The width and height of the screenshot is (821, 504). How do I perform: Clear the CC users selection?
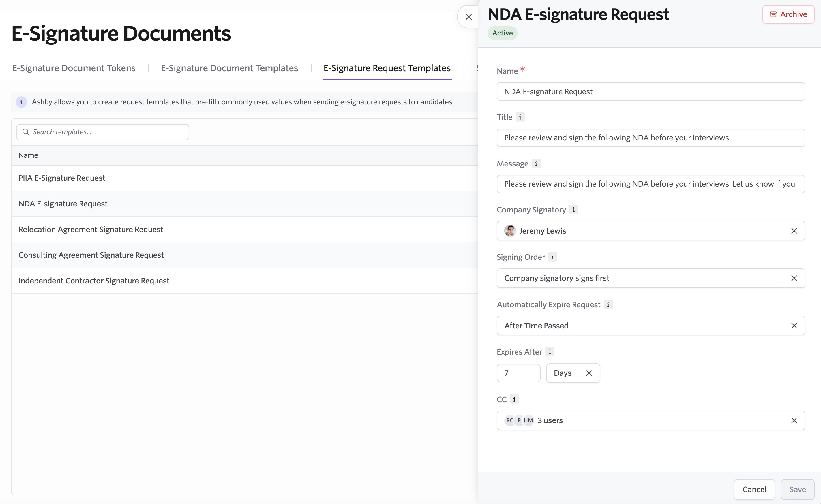point(794,420)
